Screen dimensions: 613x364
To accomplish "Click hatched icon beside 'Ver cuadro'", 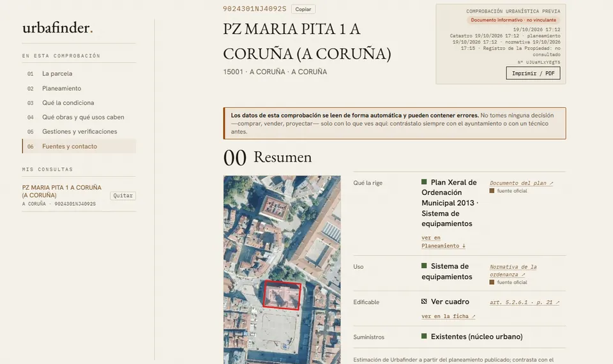I will tap(424, 301).
